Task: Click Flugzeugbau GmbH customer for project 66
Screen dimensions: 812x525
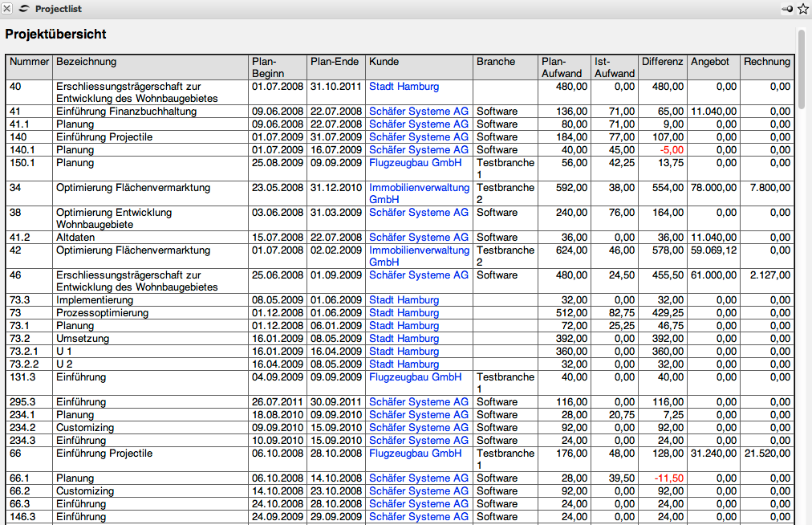Action: pos(415,454)
